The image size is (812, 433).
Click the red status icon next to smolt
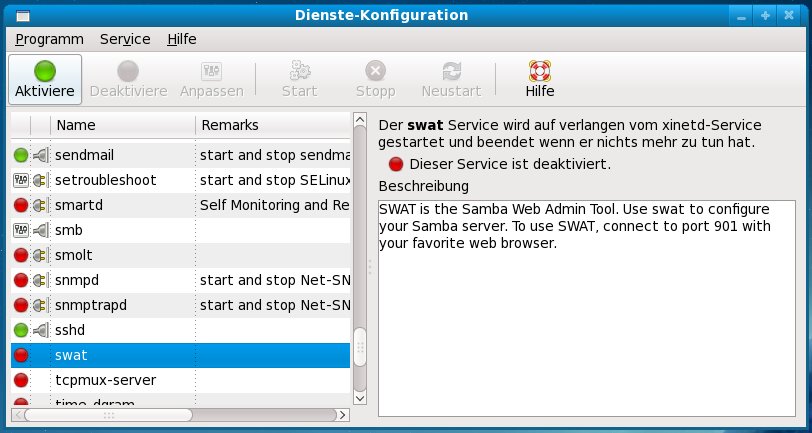click(x=21, y=255)
